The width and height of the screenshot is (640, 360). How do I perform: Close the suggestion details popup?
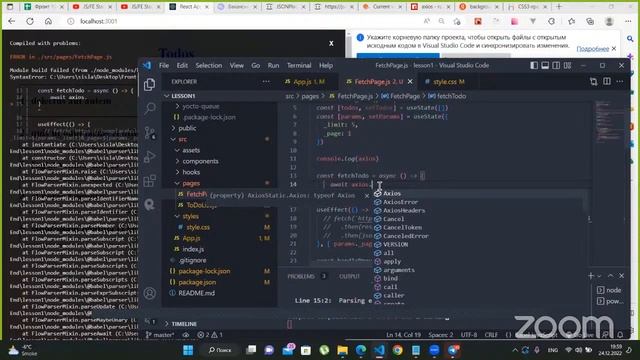367,196
